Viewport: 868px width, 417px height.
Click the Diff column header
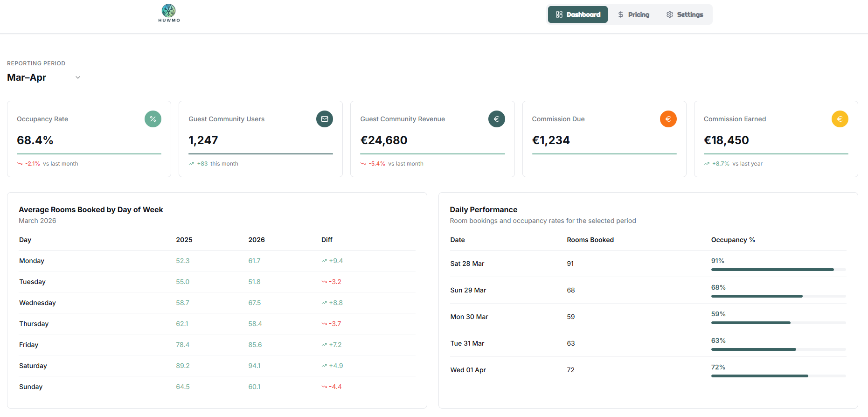coord(326,240)
